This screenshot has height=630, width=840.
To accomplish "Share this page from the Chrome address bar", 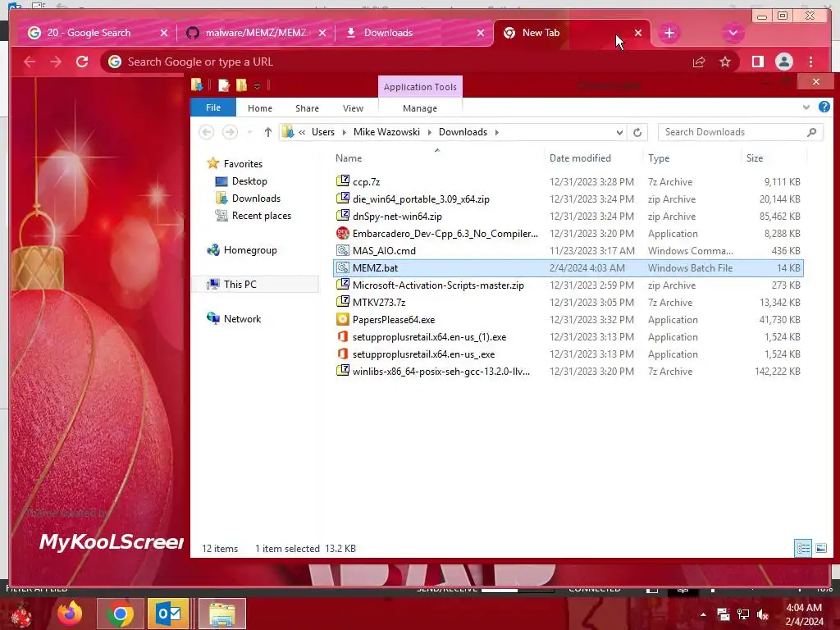I will click(x=699, y=62).
